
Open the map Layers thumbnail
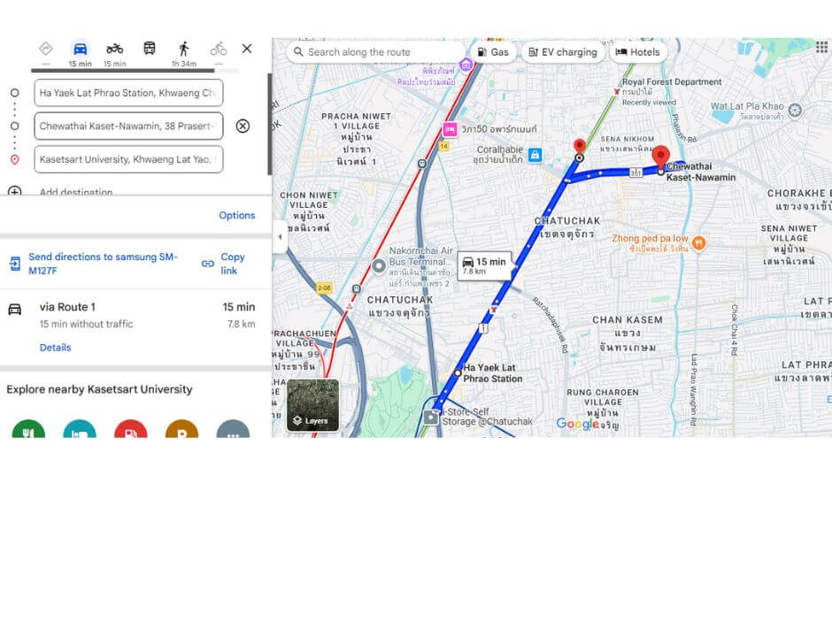312,405
